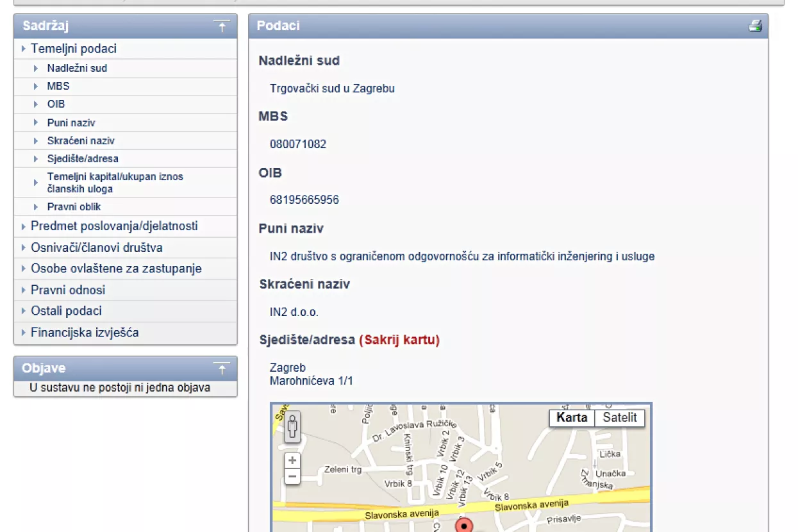Open Street View pegman on the map
This screenshot has height=532, width=798.
pyautogui.click(x=292, y=426)
